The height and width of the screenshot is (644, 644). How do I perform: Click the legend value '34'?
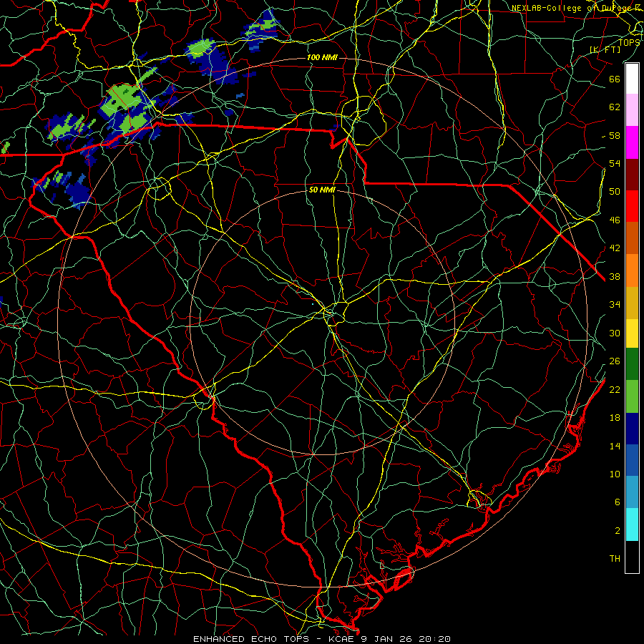coord(615,305)
